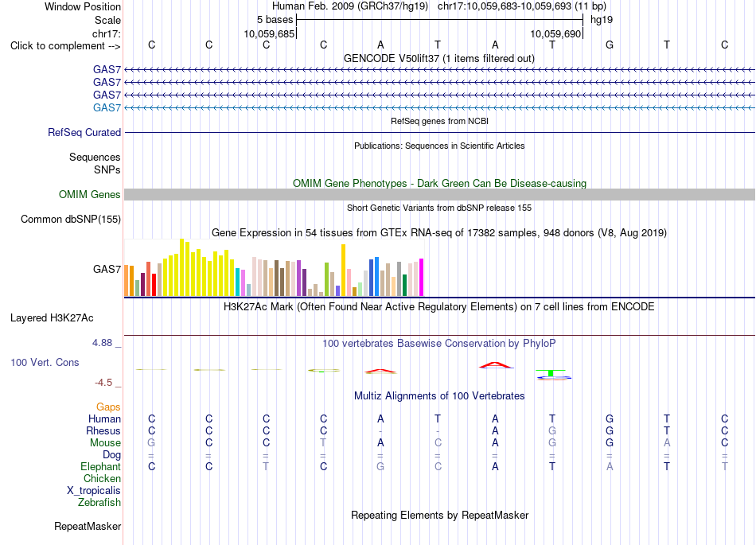
Task: Click the 4.88 PhyloP upper value
Action: 102,343
